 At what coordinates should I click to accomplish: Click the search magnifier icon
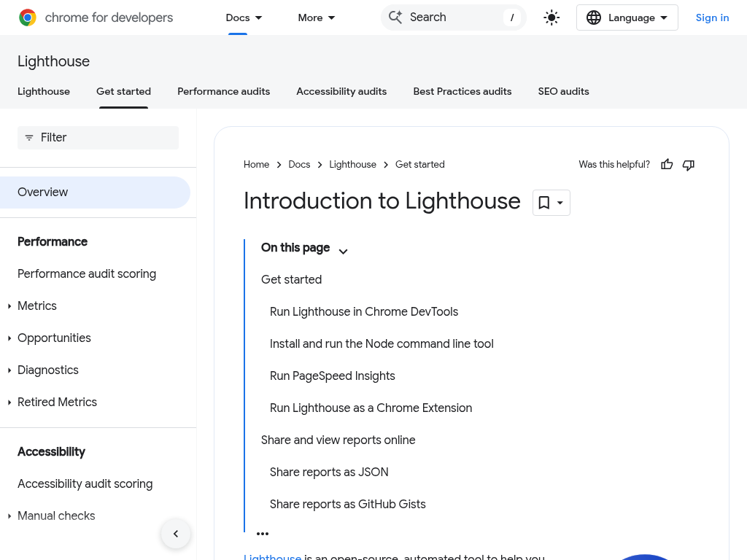tap(395, 17)
